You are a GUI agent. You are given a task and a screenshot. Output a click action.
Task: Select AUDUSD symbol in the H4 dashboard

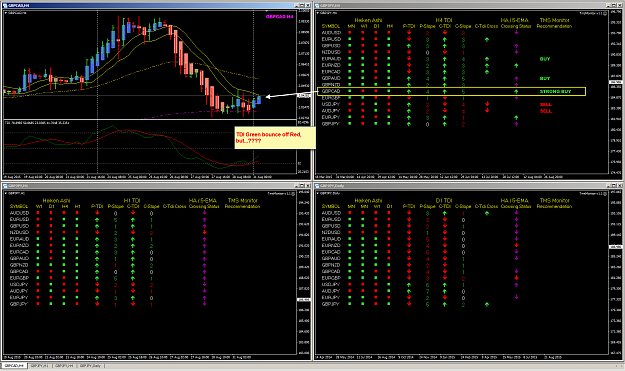click(x=331, y=33)
